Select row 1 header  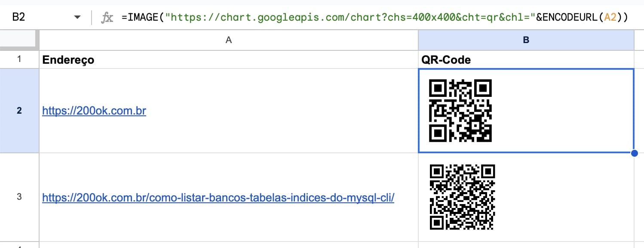[19, 59]
